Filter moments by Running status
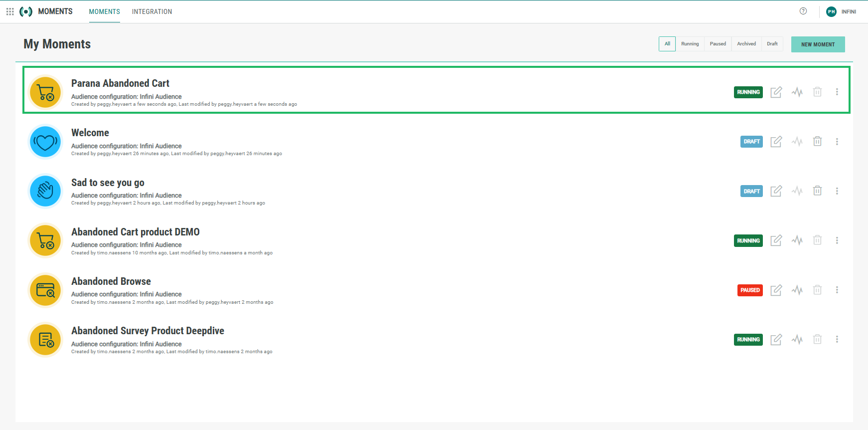This screenshot has height=430, width=868. tap(690, 44)
